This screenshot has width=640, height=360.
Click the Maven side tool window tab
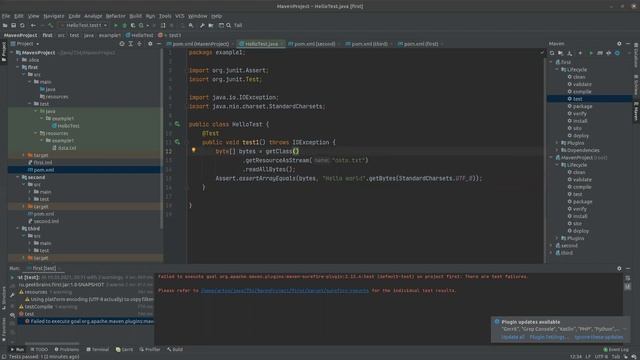[636, 111]
